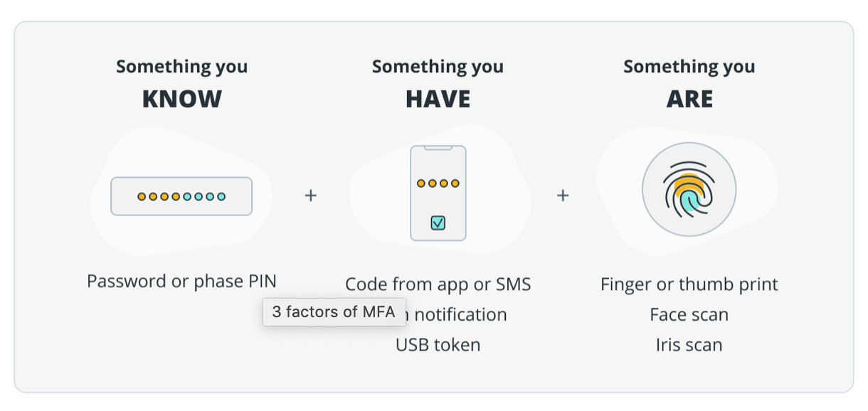
Task: Click the 'USB token' text
Action: point(438,345)
